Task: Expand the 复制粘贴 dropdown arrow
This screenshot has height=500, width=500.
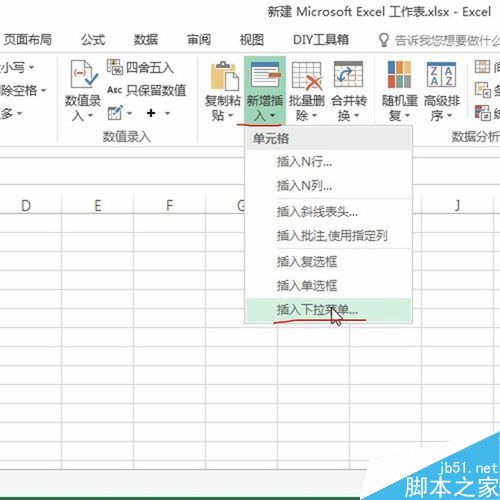Action: click(x=230, y=116)
